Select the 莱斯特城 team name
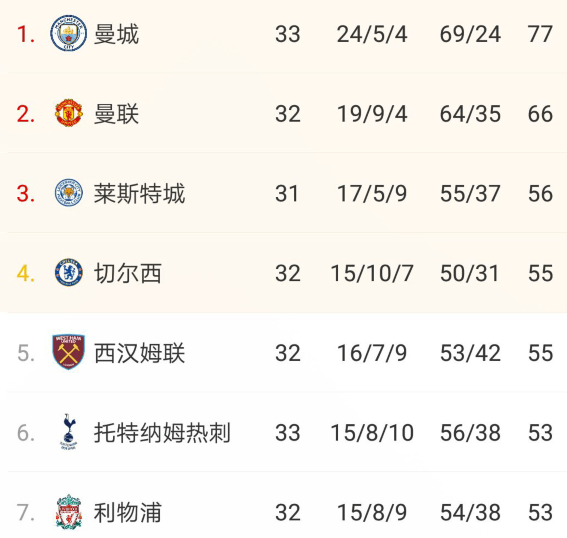This screenshot has width=567, height=538. click(x=140, y=194)
